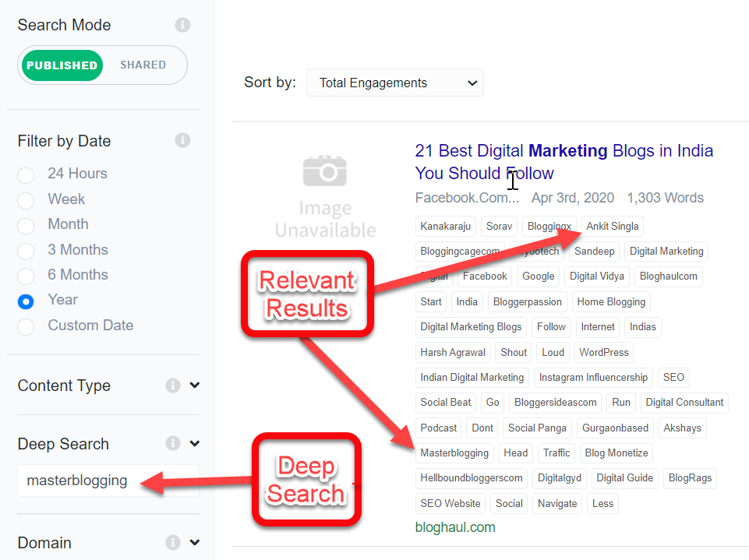Click the SEO tag

673,377
